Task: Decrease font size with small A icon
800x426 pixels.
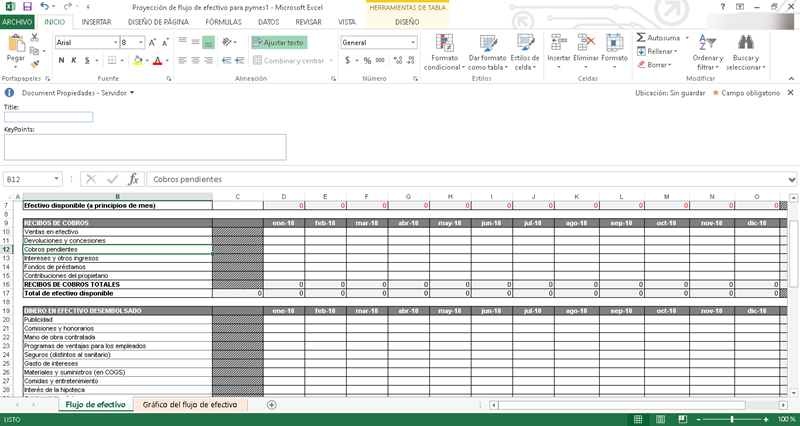Action: pos(165,43)
